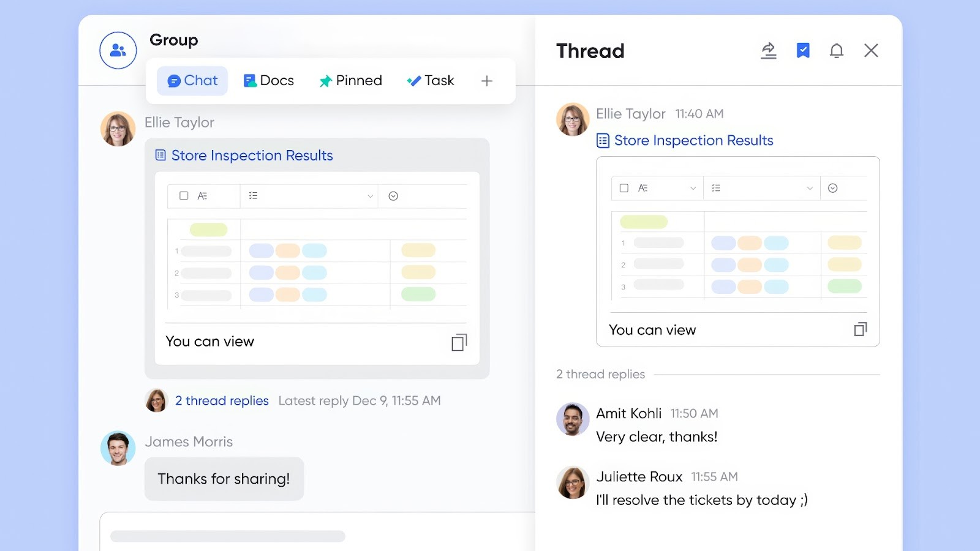Copy the Store Inspection Results table in chat

click(458, 342)
